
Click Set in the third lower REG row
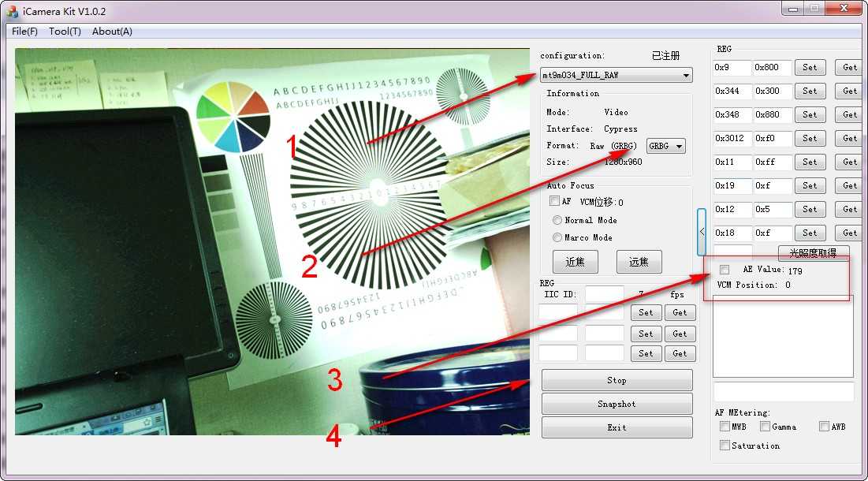tap(646, 353)
